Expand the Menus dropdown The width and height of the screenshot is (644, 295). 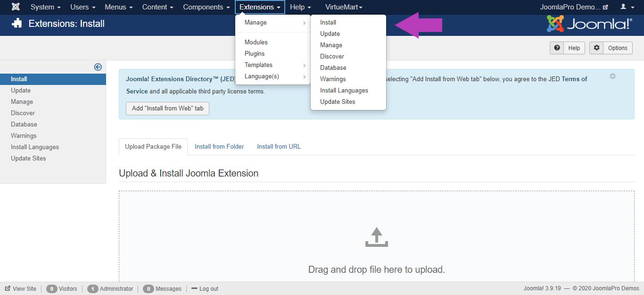coord(119,7)
